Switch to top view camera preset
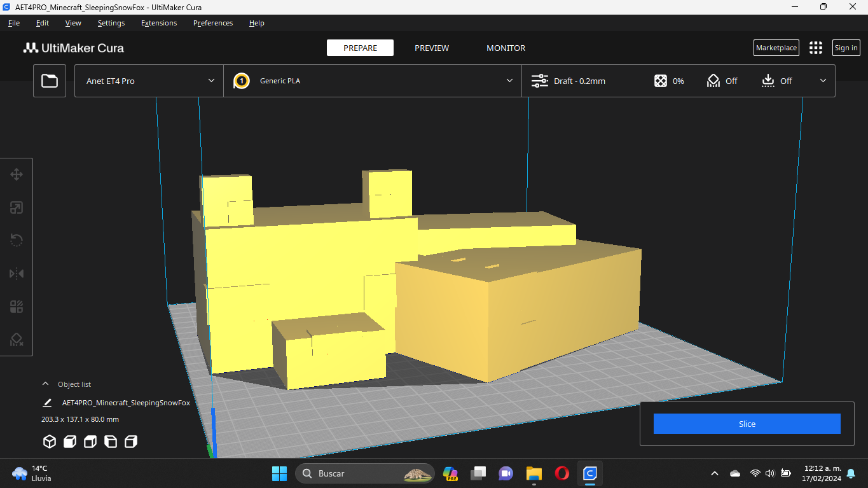Viewport: 868px width, 488px height. point(90,441)
